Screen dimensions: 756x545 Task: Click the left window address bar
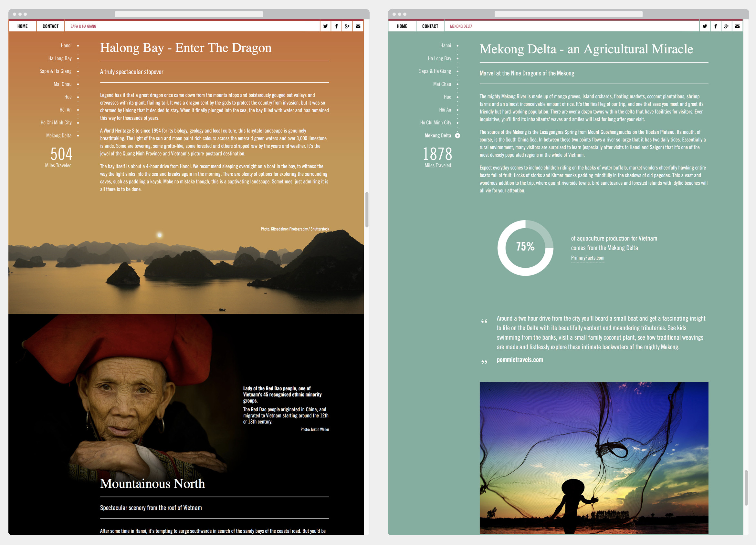(189, 14)
